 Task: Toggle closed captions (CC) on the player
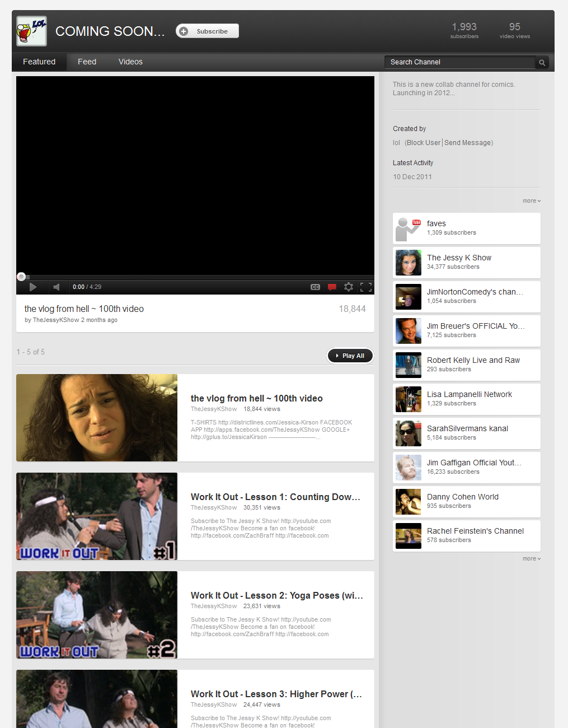coord(316,287)
